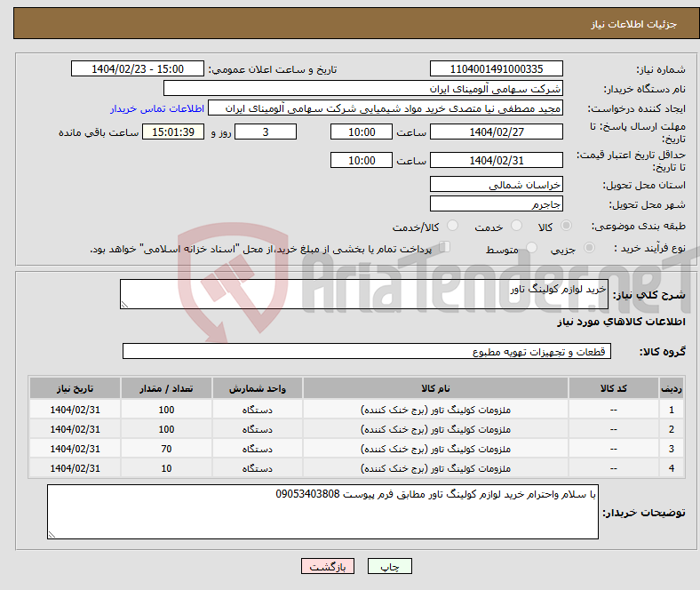Click unit دستگاه in row 4
This screenshot has height=590, width=700.
(x=258, y=468)
